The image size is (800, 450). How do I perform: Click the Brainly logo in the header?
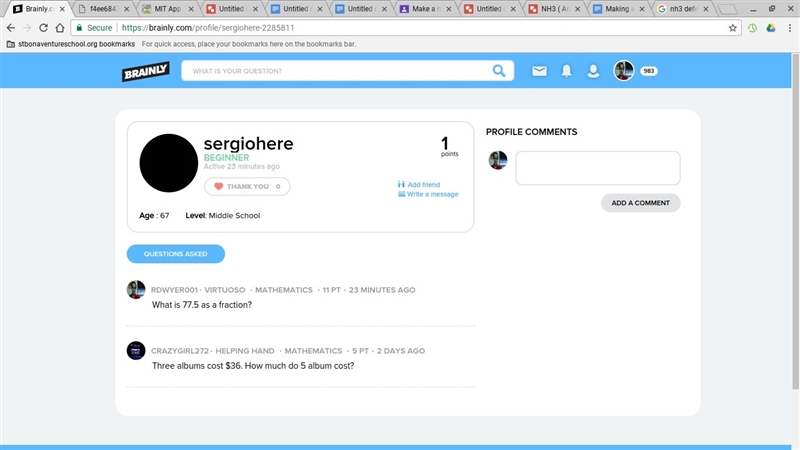click(x=145, y=71)
